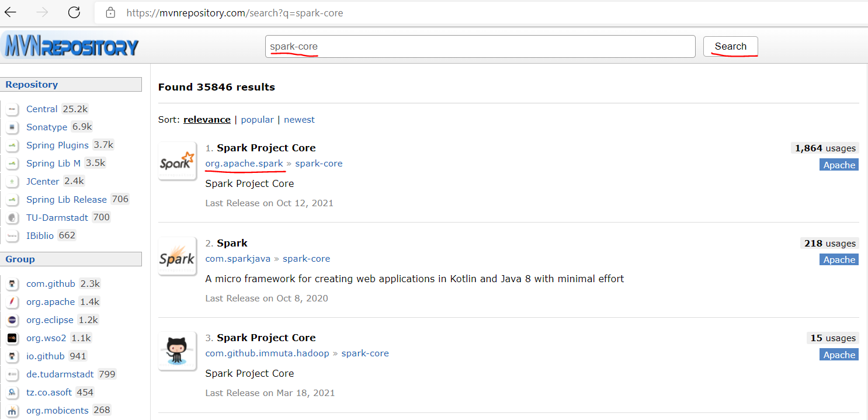Filter by com.github group link
The height and width of the screenshot is (420, 868).
pyautogui.click(x=51, y=284)
